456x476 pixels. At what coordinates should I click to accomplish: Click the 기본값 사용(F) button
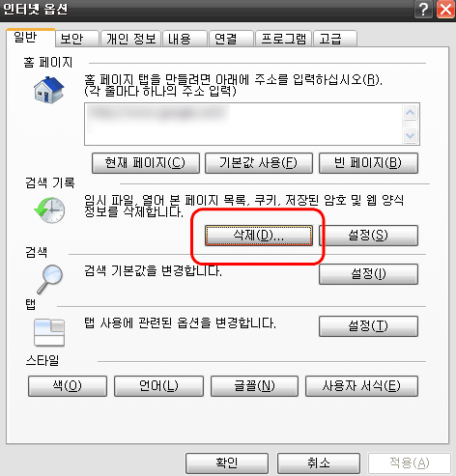pyautogui.click(x=259, y=163)
